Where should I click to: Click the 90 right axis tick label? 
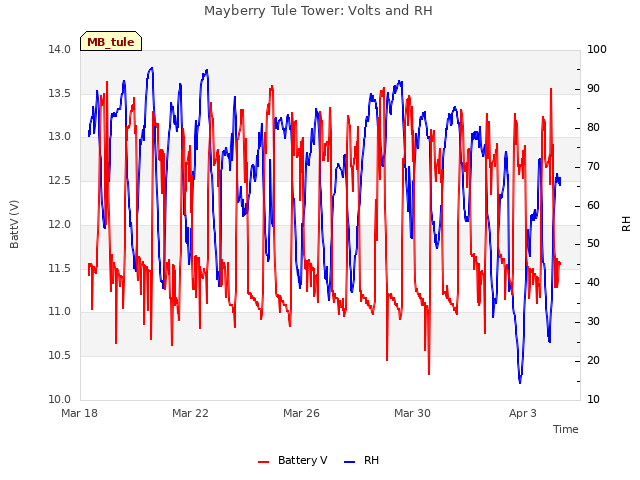[x=593, y=89]
